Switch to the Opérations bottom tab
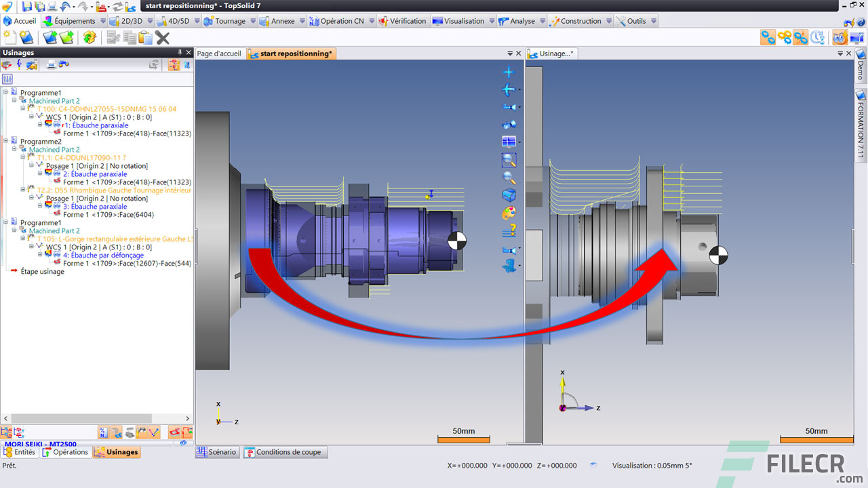Screen dimensions: 868x488 pyautogui.click(x=66, y=452)
